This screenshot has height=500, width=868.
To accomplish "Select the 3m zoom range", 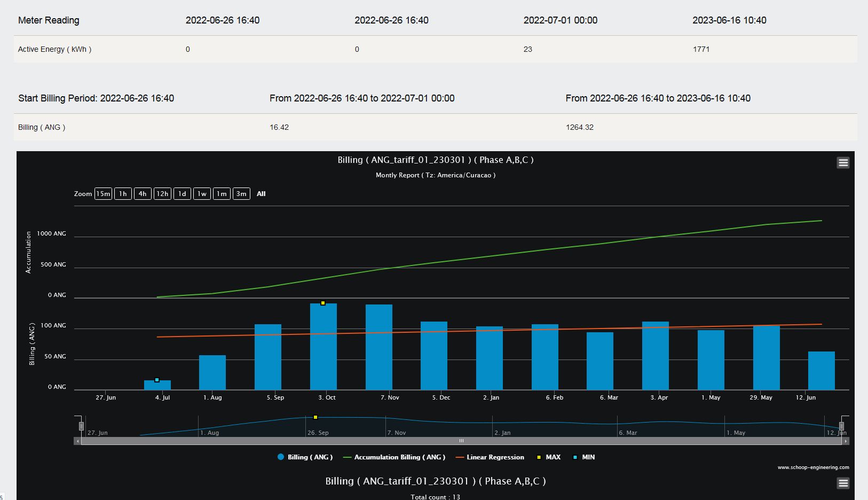I will click(x=241, y=194).
